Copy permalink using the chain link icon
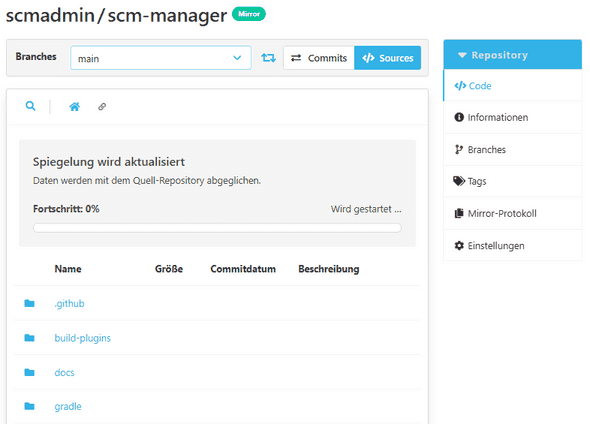This screenshot has width=590, height=424. [x=102, y=107]
